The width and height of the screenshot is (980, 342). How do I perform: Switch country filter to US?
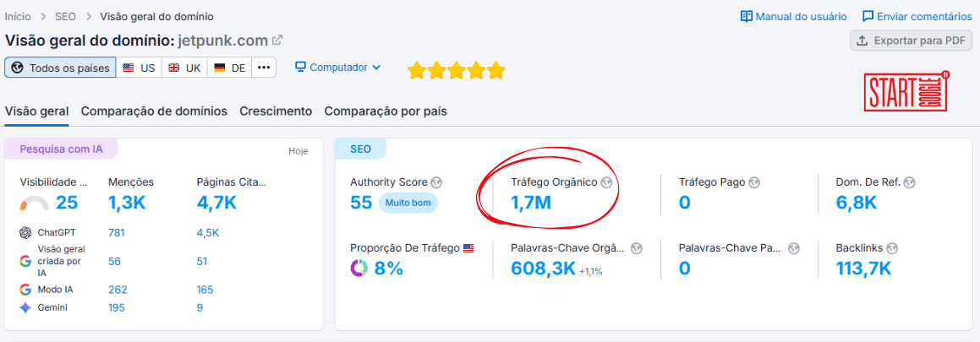139,68
